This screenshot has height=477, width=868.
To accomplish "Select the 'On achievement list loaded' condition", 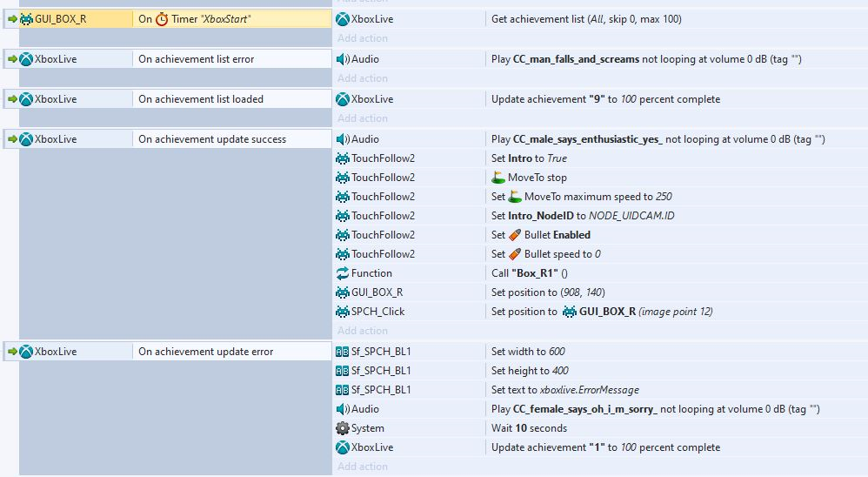I will click(232, 98).
